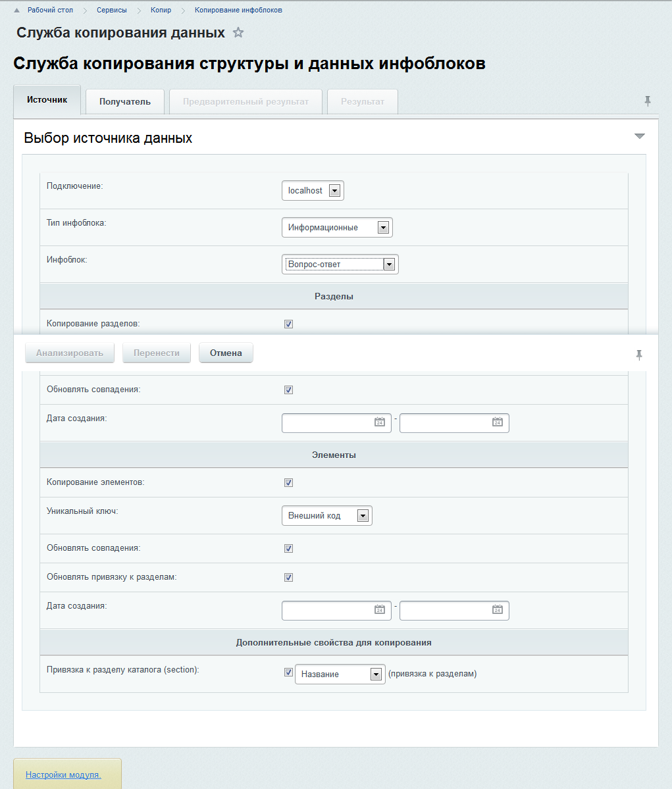672x789 pixels.
Task: Switch to the 'Получатель' tab
Action: (x=125, y=101)
